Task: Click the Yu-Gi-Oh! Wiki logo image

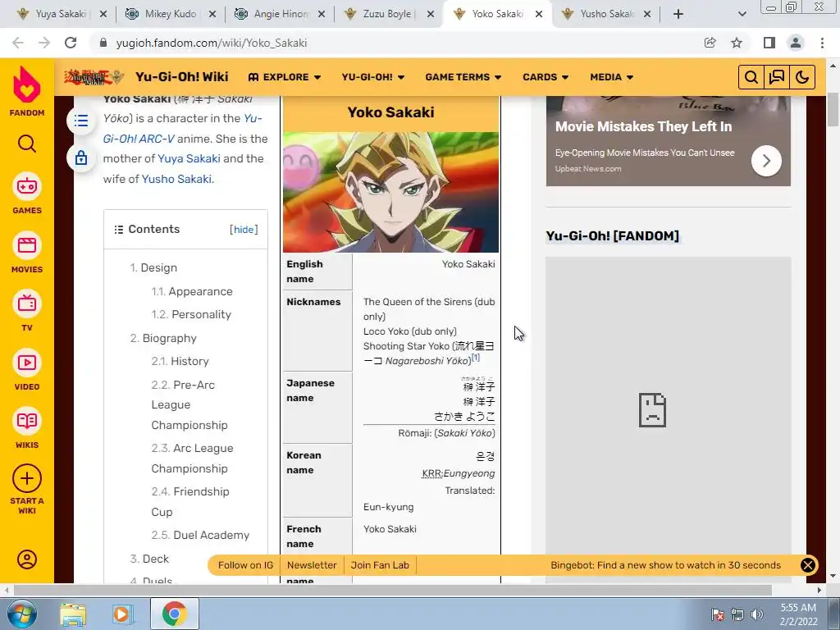Action: [x=94, y=77]
